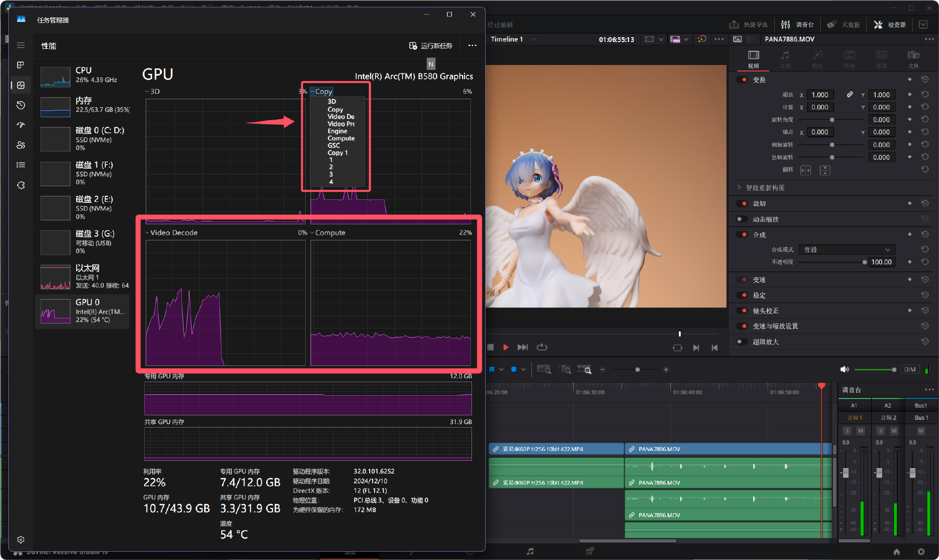939x560 pixels.
Task: Switch to Fairlight page music-note icon
Action: click(530, 552)
